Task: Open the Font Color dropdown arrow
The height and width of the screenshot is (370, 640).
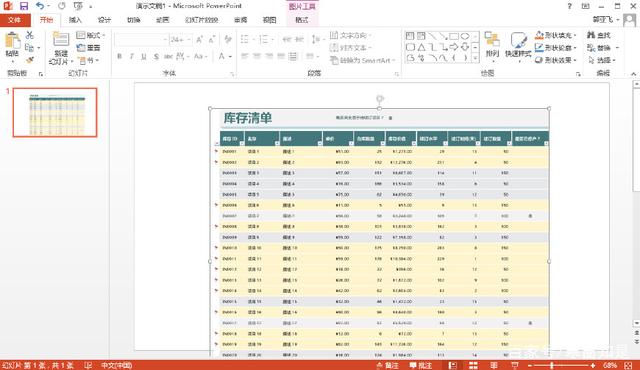Action: (x=231, y=56)
